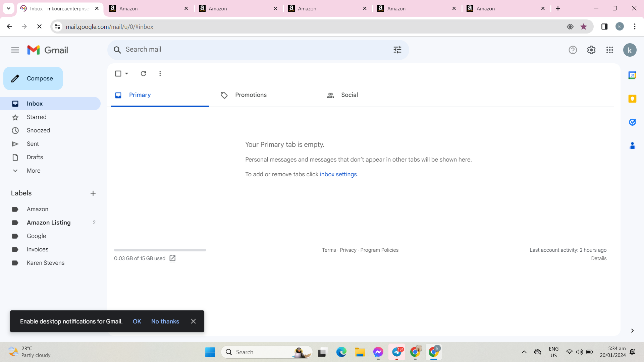Open the Amazon label
The image size is (644, 362).
pos(50,209)
